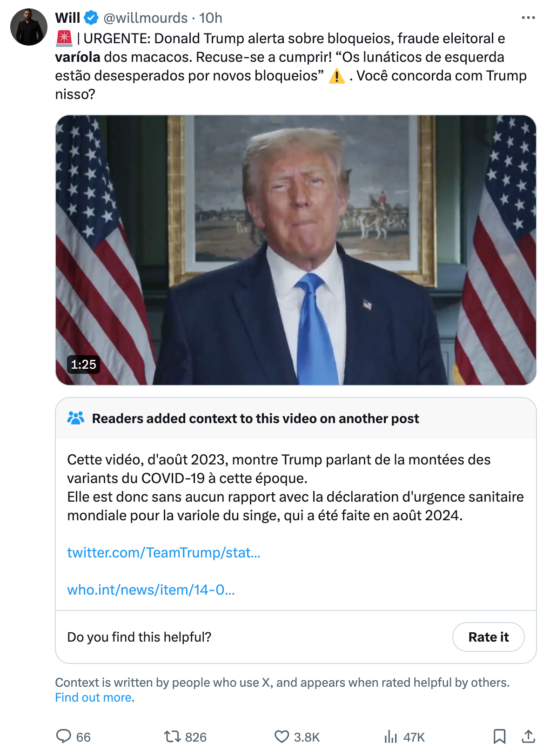The width and height of the screenshot is (550, 756).
Task: Click the @willmourds handle
Action: [145, 18]
